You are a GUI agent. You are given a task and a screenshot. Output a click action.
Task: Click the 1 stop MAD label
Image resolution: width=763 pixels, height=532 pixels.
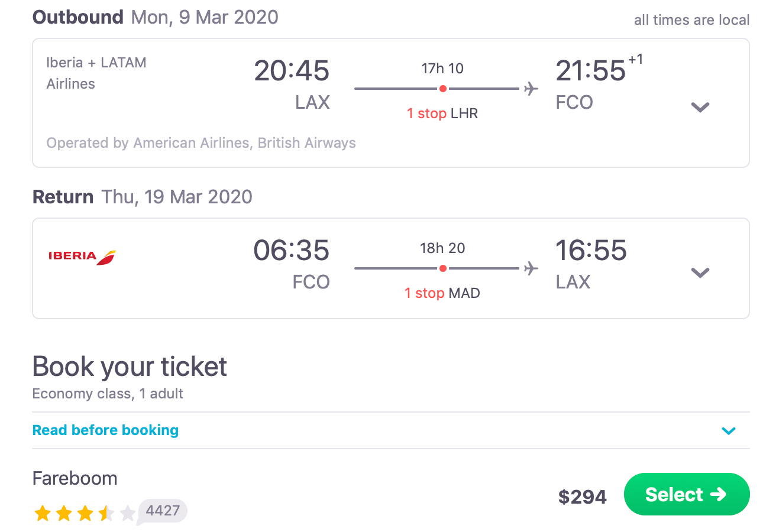[442, 293]
